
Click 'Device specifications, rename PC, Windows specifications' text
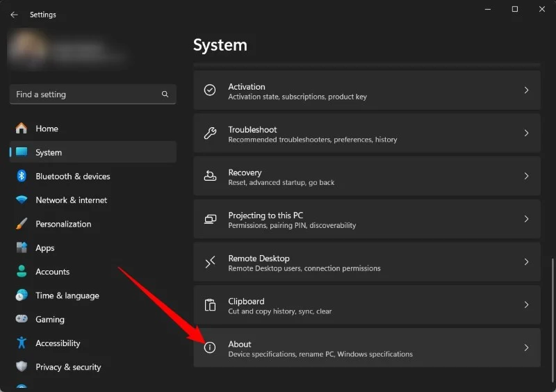pyautogui.click(x=320, y=354)
